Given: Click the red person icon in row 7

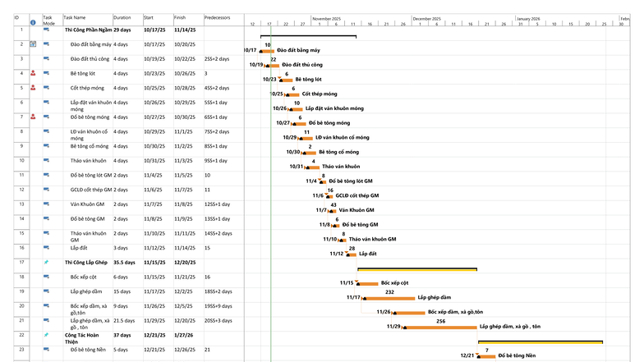Looking at the screenshot, I should 33,117.
